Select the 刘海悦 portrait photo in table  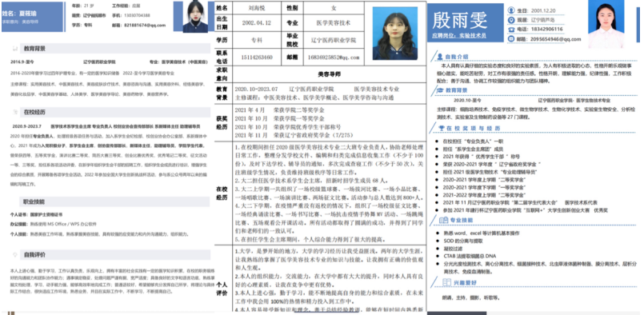[x=394, y=34]
